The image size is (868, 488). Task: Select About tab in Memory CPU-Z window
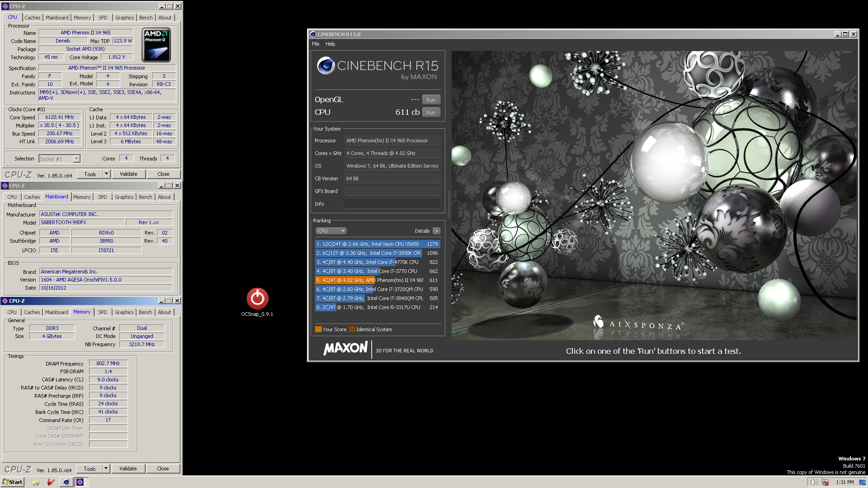(x=165, y=312)
